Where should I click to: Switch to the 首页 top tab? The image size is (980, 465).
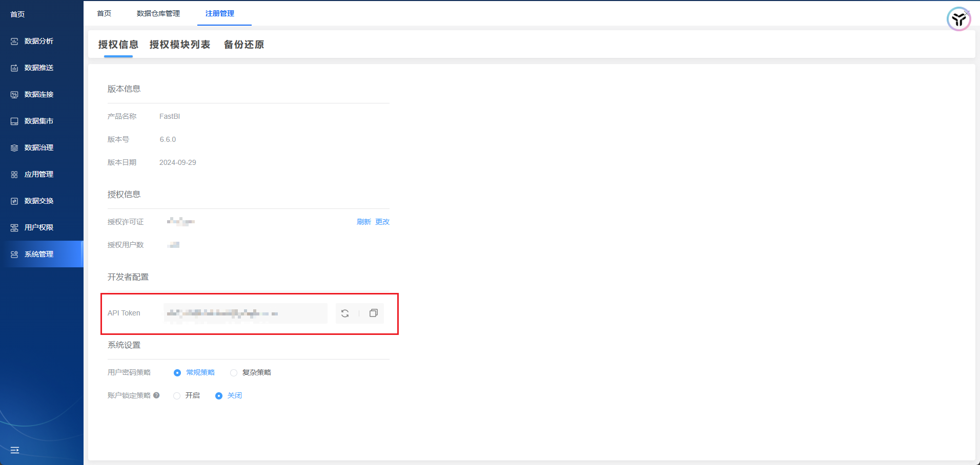(104, 13)
